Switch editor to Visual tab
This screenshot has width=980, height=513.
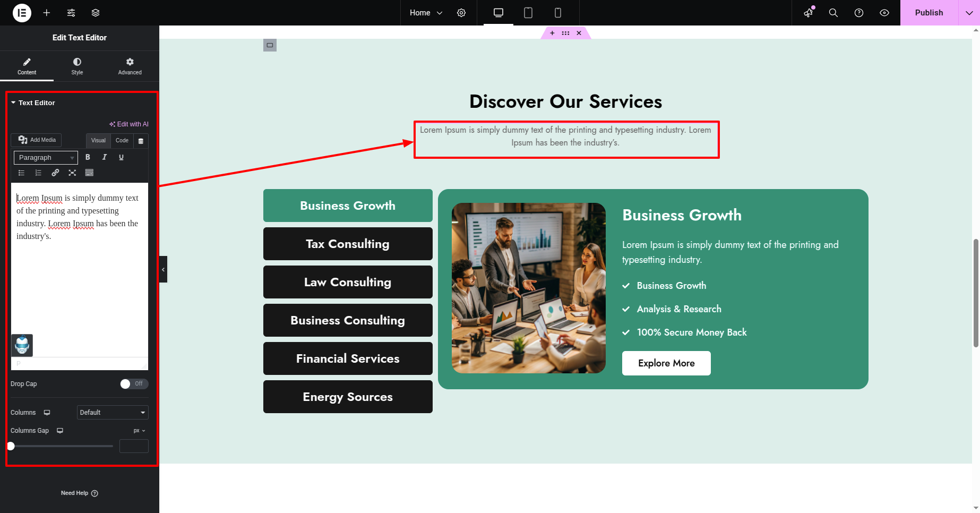point(98,140)
